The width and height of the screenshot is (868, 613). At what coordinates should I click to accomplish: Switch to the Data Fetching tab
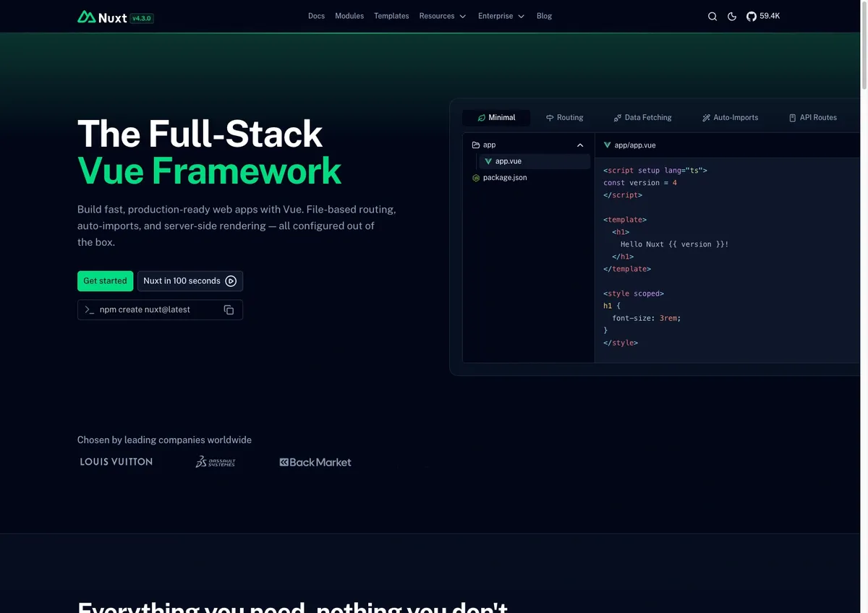pos(642,118)
